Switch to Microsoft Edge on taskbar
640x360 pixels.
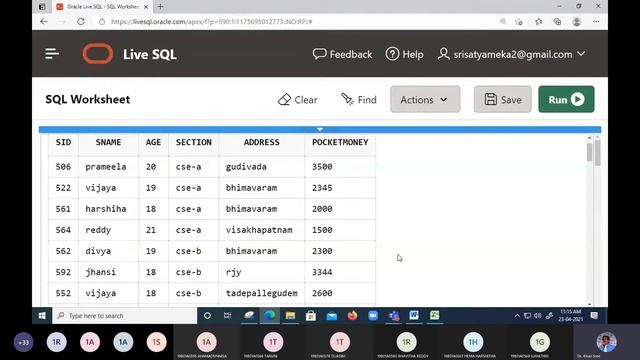click(270, 316)
